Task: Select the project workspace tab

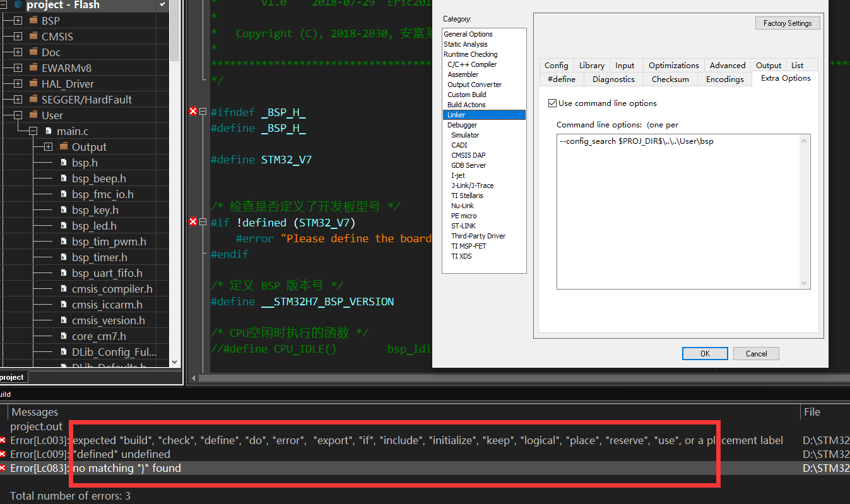Action: point(13,377)
